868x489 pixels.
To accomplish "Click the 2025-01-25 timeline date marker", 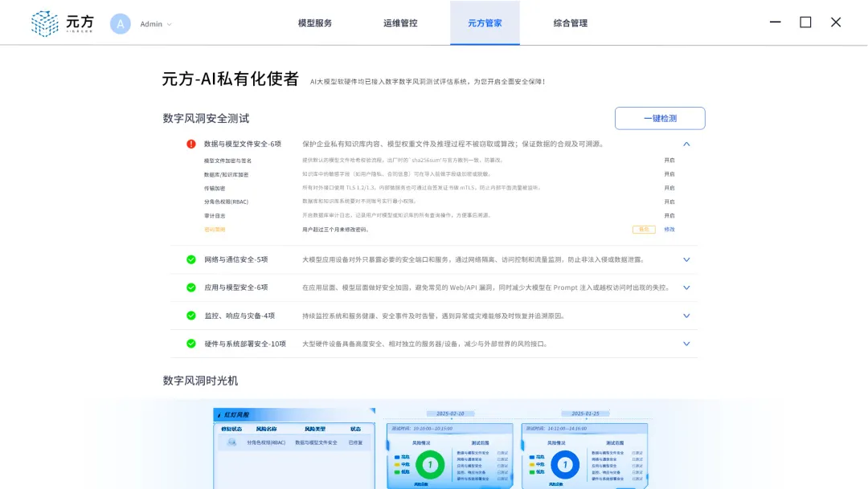I will (x=585, y=414).
